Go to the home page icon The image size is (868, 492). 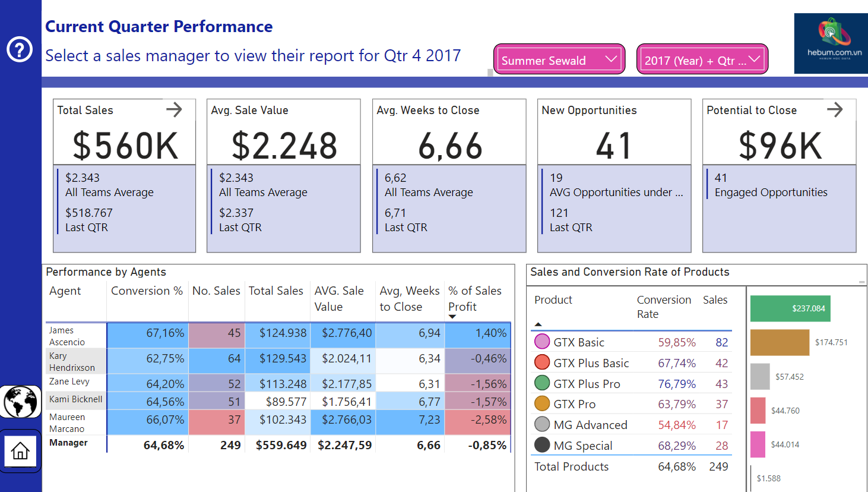pos(20,451)
